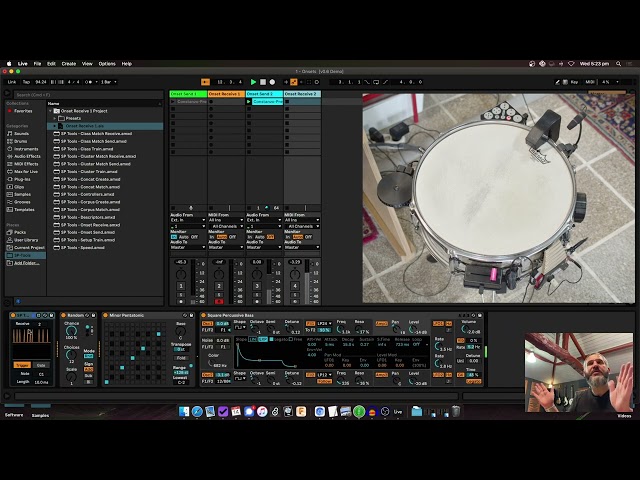Expand the Presets folder
640x480 pixels.
pos(55,118)
